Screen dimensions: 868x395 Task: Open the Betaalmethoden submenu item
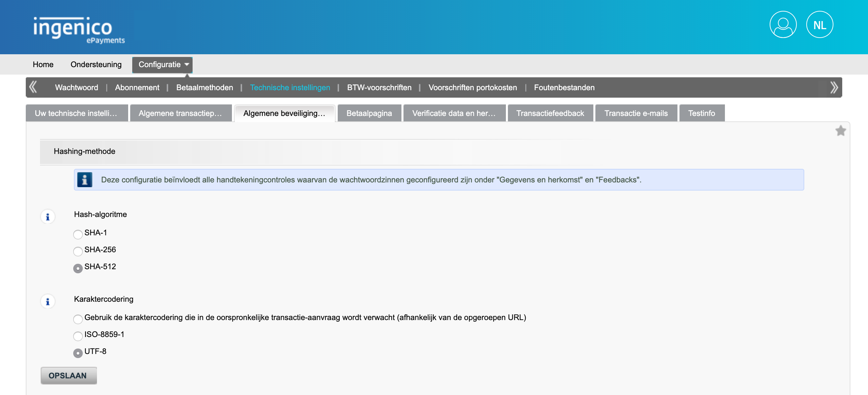click(204, 87)
